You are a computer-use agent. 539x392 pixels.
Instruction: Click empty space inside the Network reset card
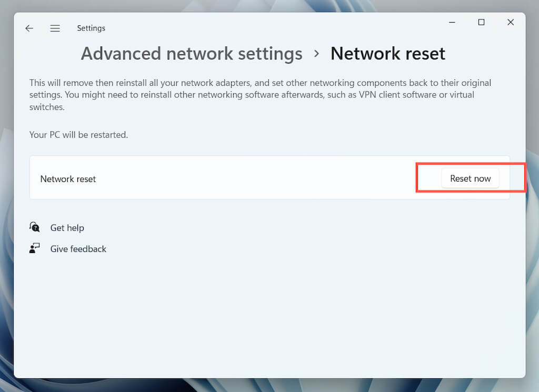253,178
